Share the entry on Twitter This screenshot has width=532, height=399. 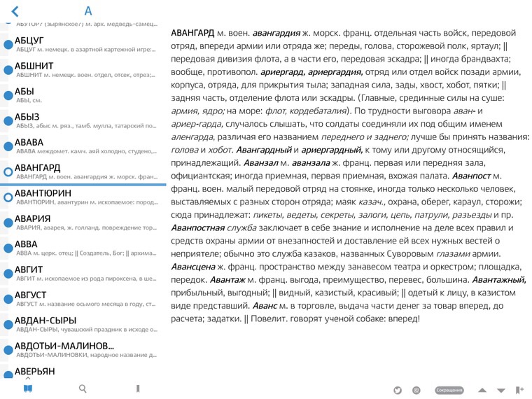(x=398, y=391)
